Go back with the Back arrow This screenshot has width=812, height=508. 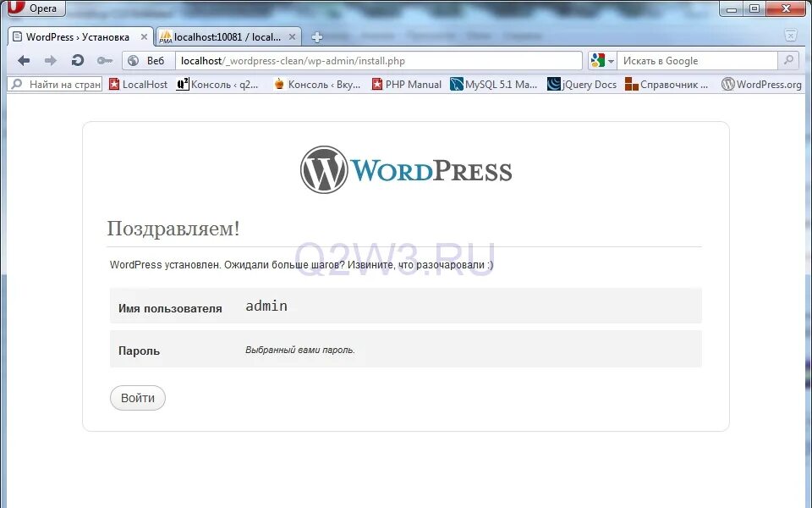click(x=24, y=61)
